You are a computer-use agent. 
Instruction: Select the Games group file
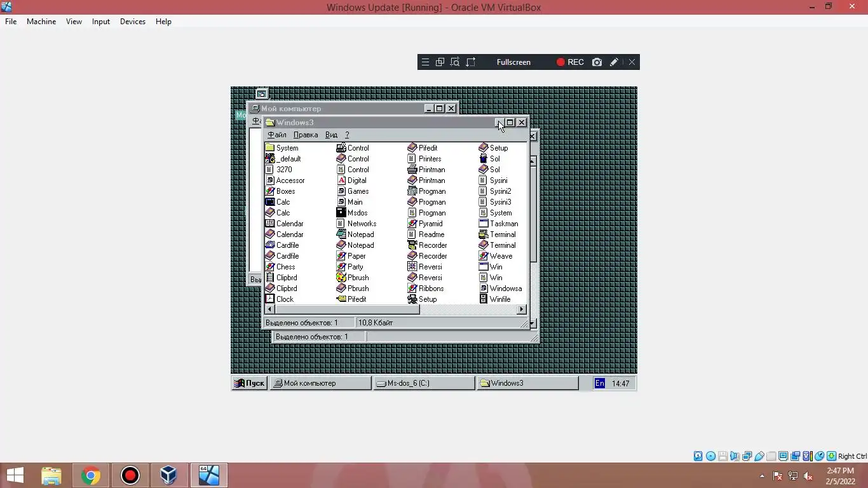click(353, 191)
